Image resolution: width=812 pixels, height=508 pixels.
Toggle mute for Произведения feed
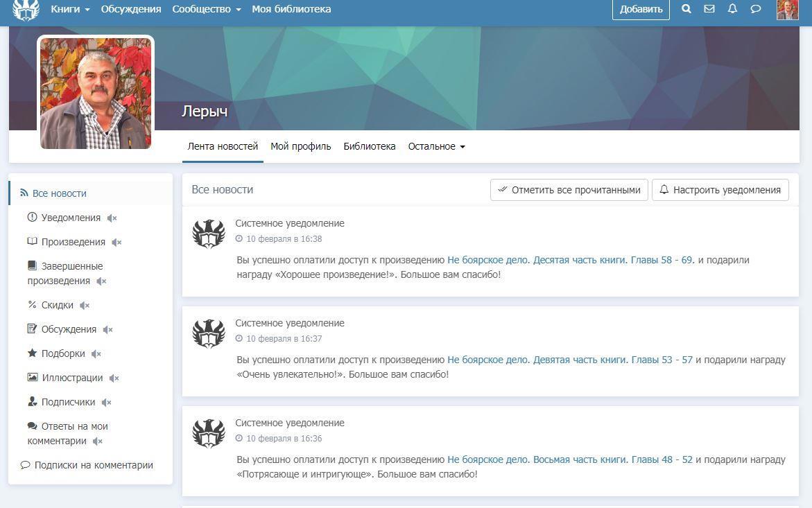click(x=116, y=243)
